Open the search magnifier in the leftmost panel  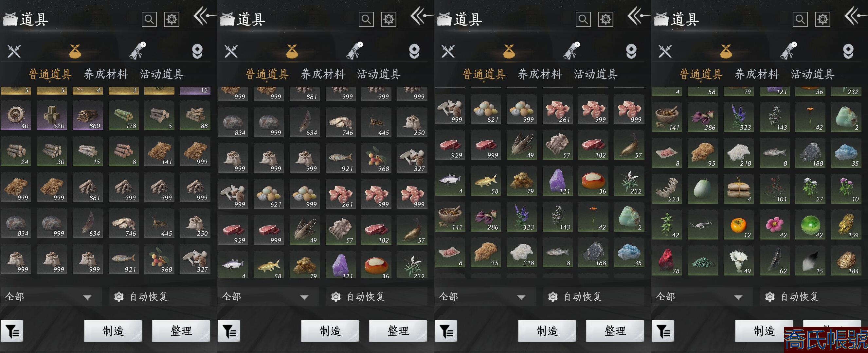pyautogui.click(x=149, y=19)
